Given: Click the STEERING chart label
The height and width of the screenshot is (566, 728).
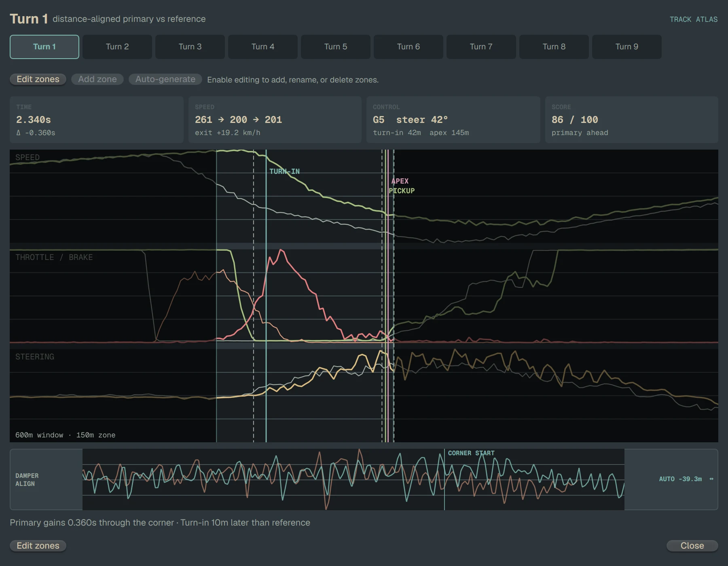Looking at the screenshot, I should tap(35, 357).
